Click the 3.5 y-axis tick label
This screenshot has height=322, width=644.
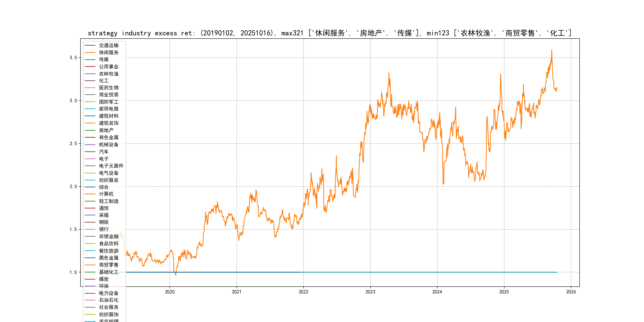[73, 58]
